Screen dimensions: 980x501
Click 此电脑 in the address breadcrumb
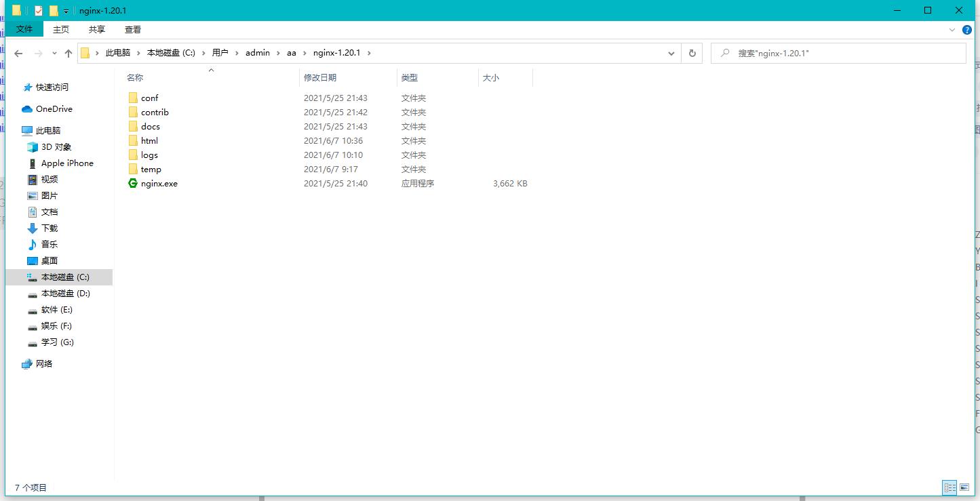coord(118,53)
